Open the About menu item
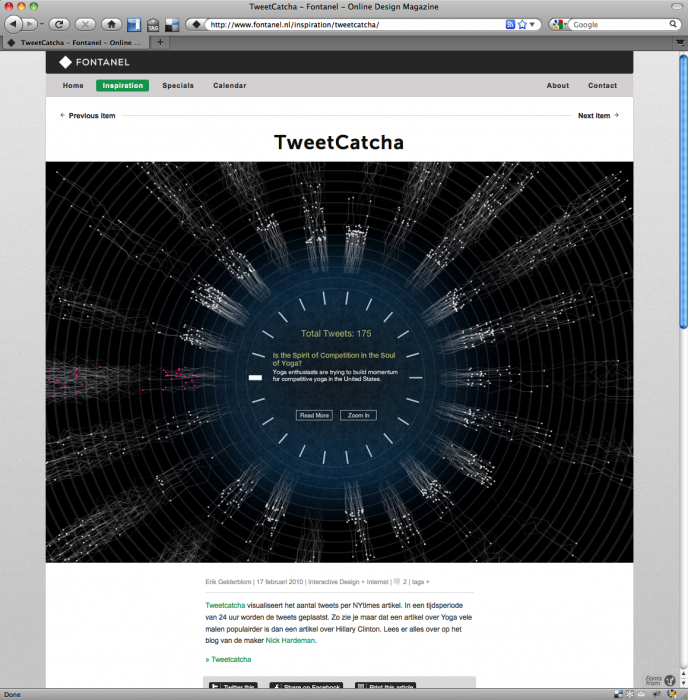 coord(558,86)
